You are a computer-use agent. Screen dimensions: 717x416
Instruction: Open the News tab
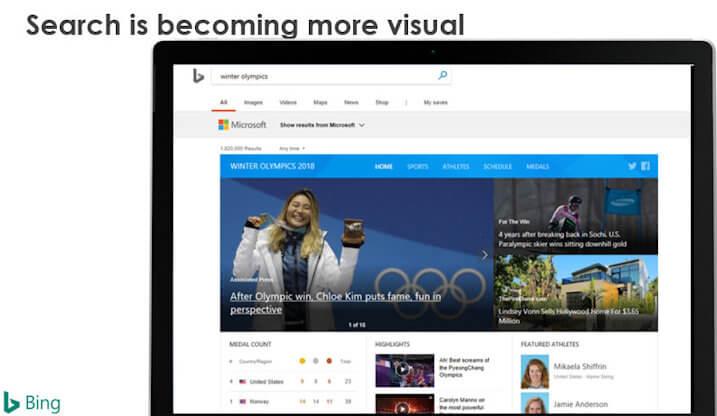[x=351, y=102]
